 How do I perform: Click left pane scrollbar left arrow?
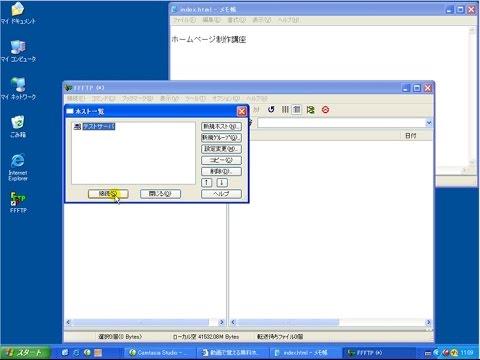(68, 322)
